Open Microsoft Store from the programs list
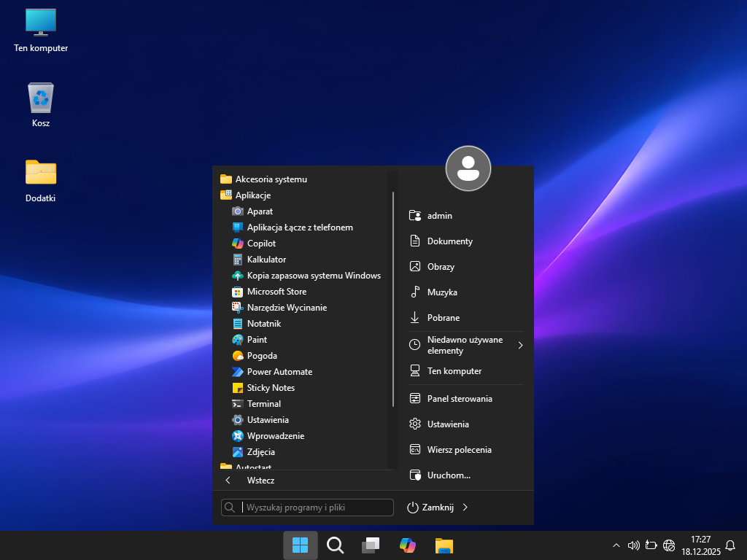 point(276,292)
